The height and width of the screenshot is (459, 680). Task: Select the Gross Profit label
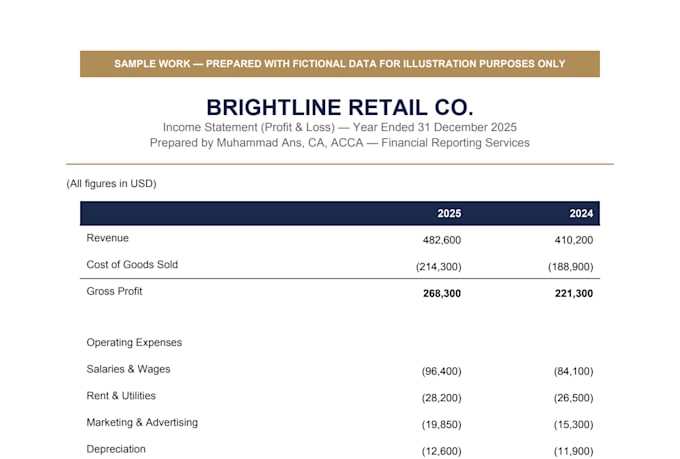pos(114,291)
